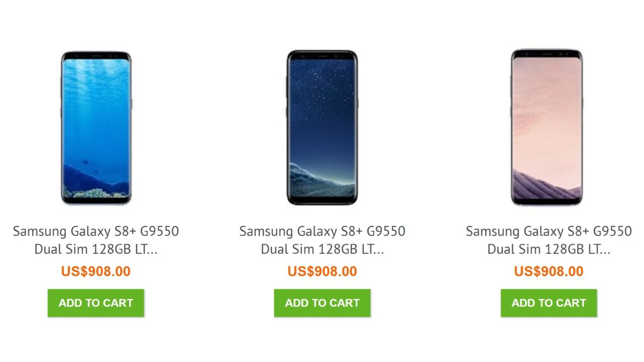Select the center product card
The height and width of the screenshot is (362, 644).
tap(322, 176)
